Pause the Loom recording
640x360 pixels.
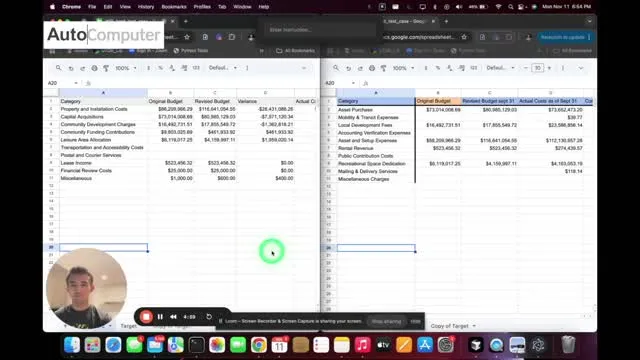pyautogui.click(x=160, y=317)
